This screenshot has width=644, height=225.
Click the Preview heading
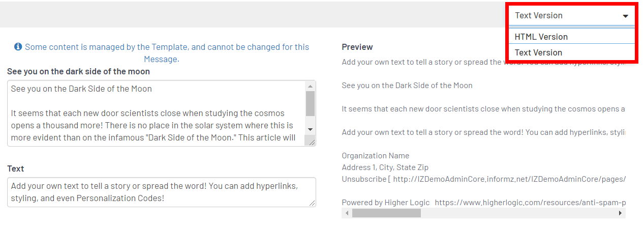click(357, 47)
